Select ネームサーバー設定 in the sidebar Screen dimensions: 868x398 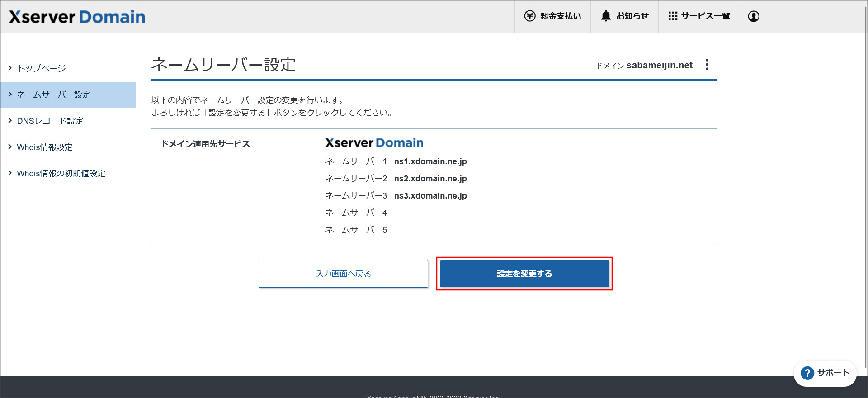point(53,95)
